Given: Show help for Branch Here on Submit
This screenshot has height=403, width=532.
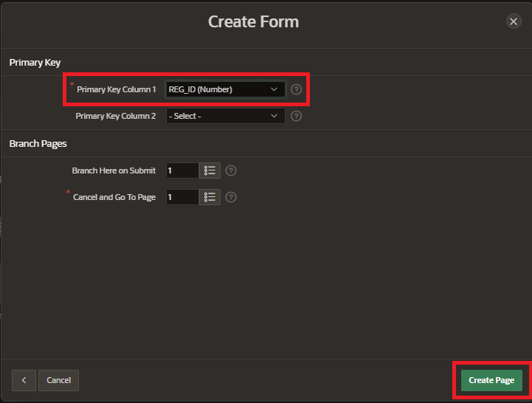Looking at the screenshot, I should (231, 170).
